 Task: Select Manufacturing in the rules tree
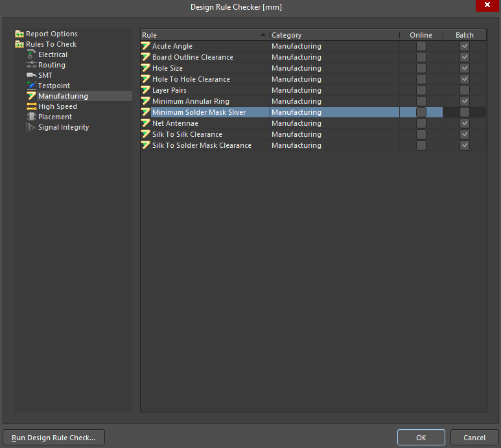(63, 97)
